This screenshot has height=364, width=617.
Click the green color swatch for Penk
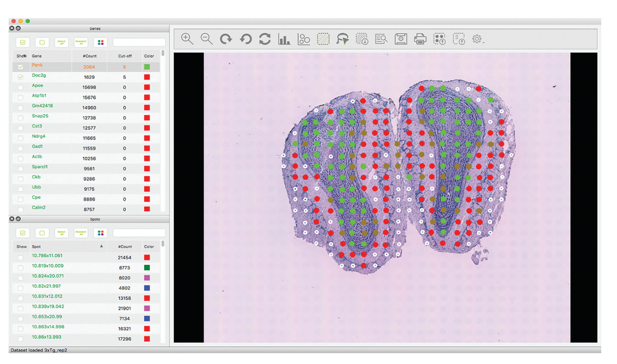click(147, 67)
